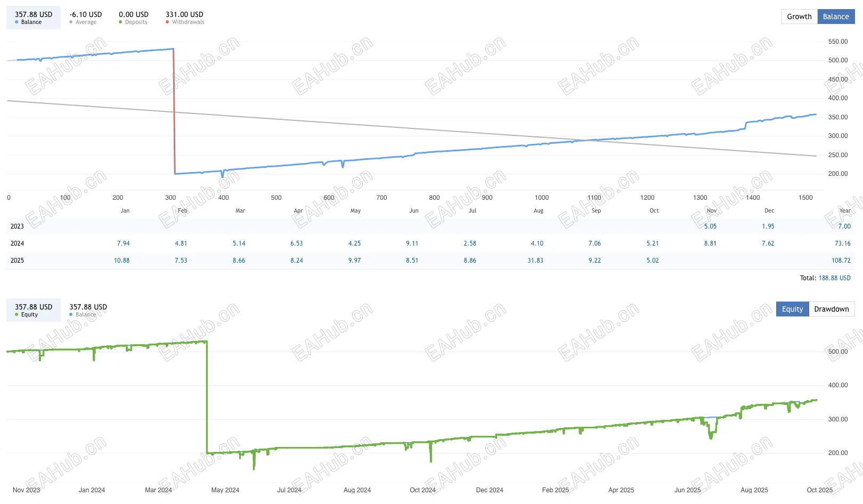Click the 2025 yearly total 108.72
This screenshot has width=863, height=504.
tap(841, 261)
